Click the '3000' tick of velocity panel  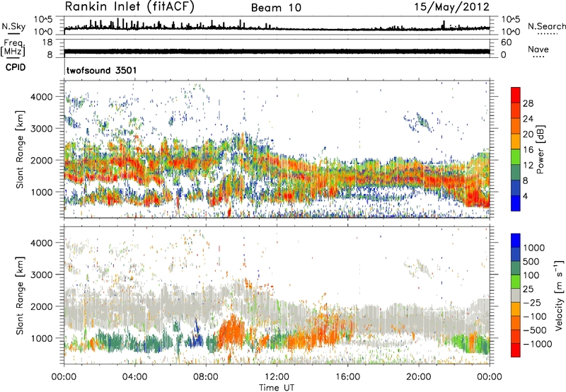click(41, 275)
